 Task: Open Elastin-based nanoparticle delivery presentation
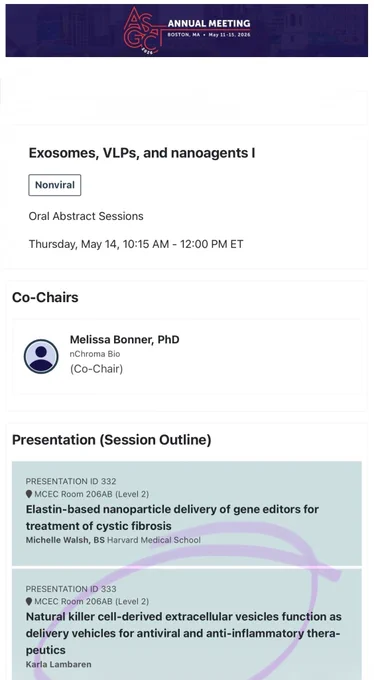(187, 513)
